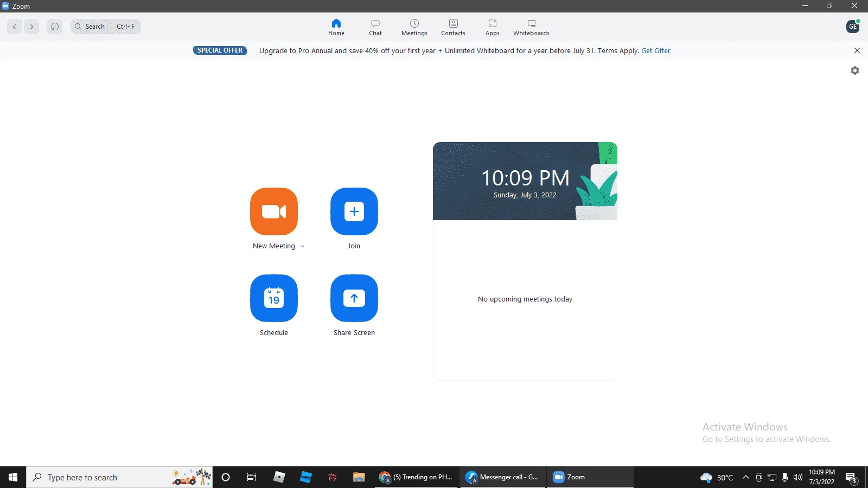The width and height of the screenshot is (868, 488).
Task: Open the Whiteboards tab
Action: click(532, 27)
